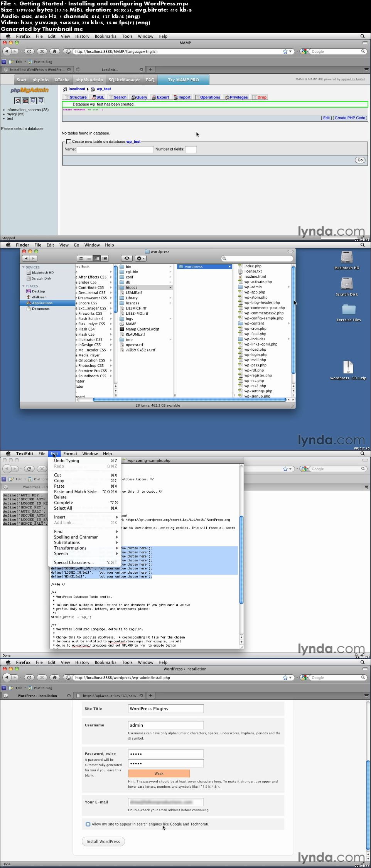Open the Go menu in Finder
Screen dimensions: 371x868
point(76,245)
